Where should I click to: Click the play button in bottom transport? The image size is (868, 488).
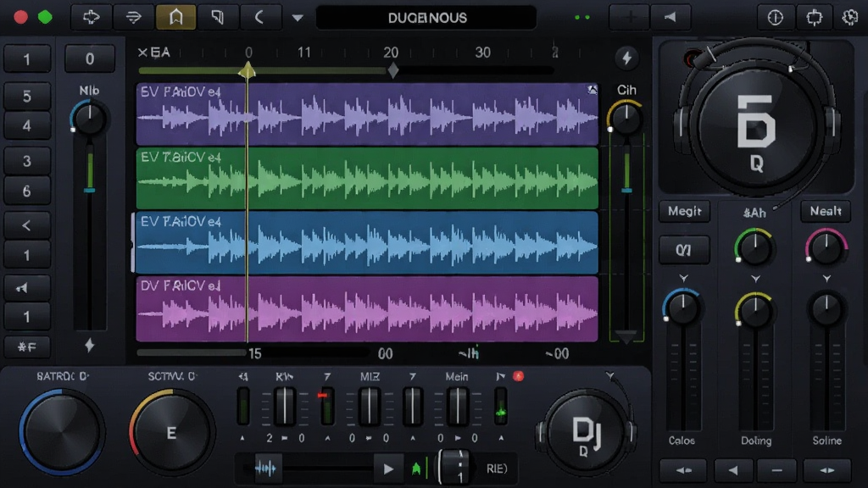[x=388, y=469]
